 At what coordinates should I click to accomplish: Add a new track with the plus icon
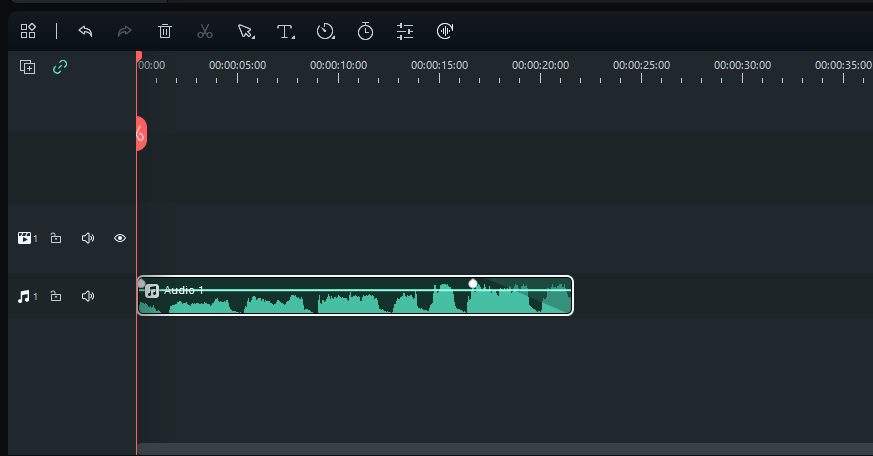(x=27, y=67)
